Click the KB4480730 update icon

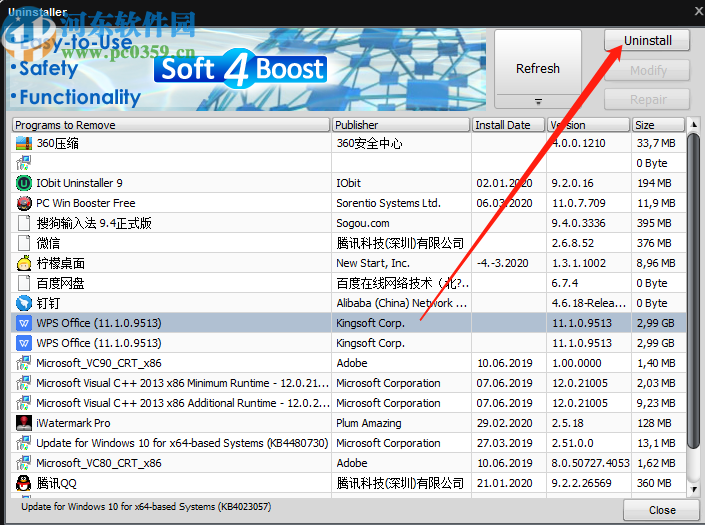(24, 443)
